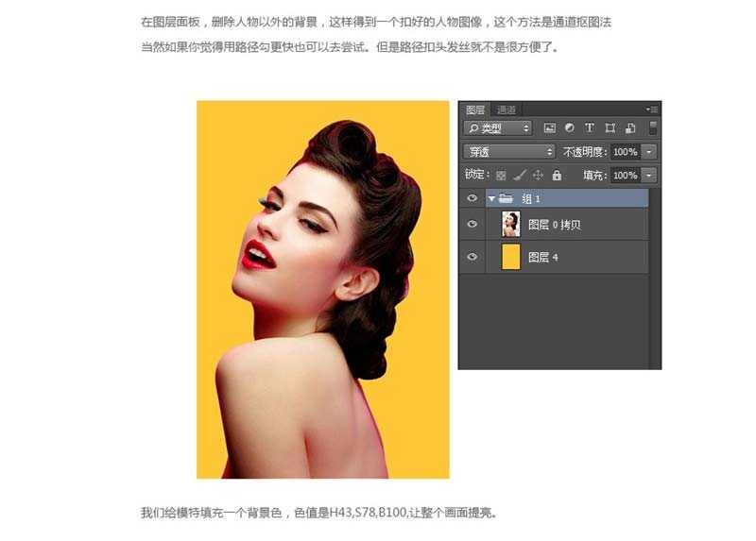Hide the 组 1 group visibility eye
The width and height of the screenshot is (756, 541).
pyautogui.click(x=472, y=198)
